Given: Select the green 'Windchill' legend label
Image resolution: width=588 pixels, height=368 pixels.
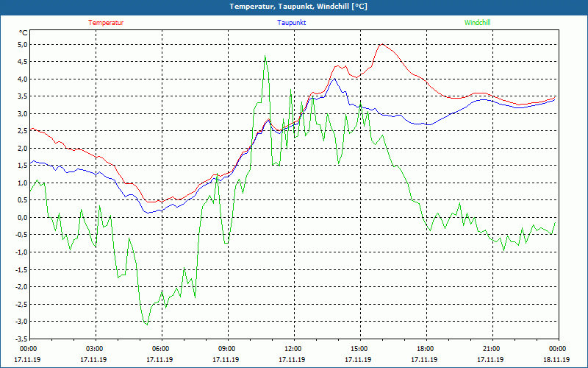Looking at the screenshot, I should click(x=477, y=23).
